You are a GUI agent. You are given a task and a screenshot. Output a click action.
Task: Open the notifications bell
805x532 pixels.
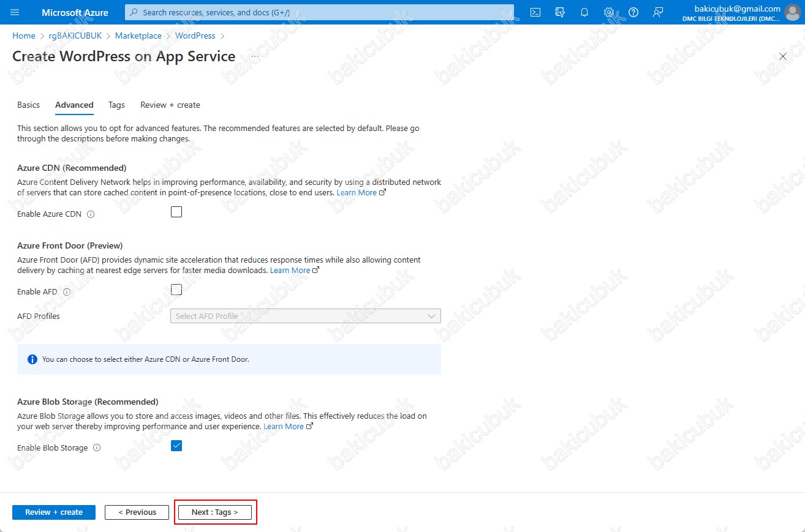pyautogui.click(x=584, y=12)
